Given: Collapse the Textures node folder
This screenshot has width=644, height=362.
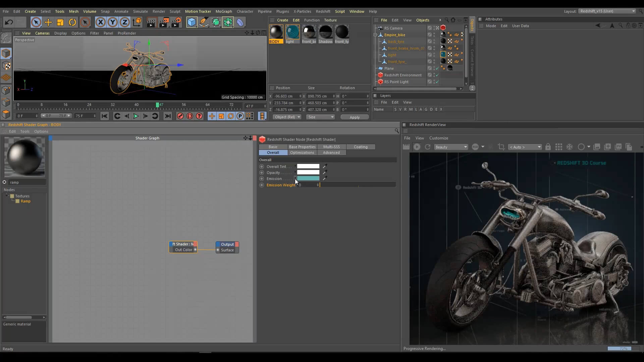Looking at the screenshot, I should coord(7,196).
